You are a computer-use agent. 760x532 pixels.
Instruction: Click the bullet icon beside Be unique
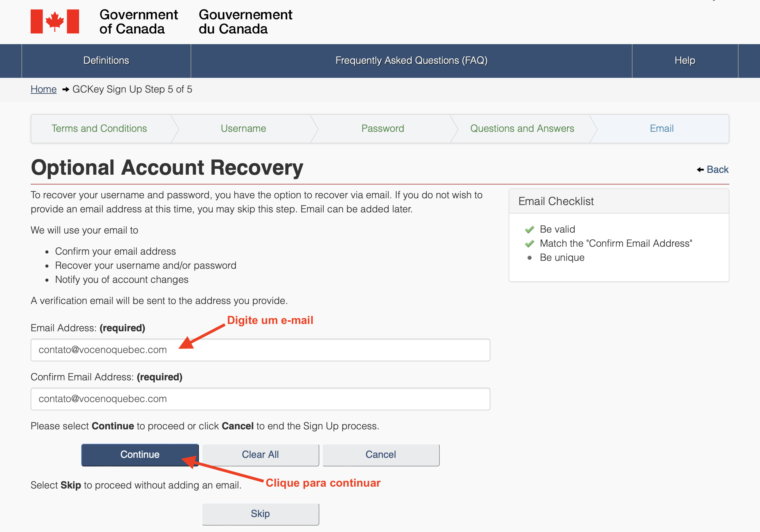click(x=529, y=257)
